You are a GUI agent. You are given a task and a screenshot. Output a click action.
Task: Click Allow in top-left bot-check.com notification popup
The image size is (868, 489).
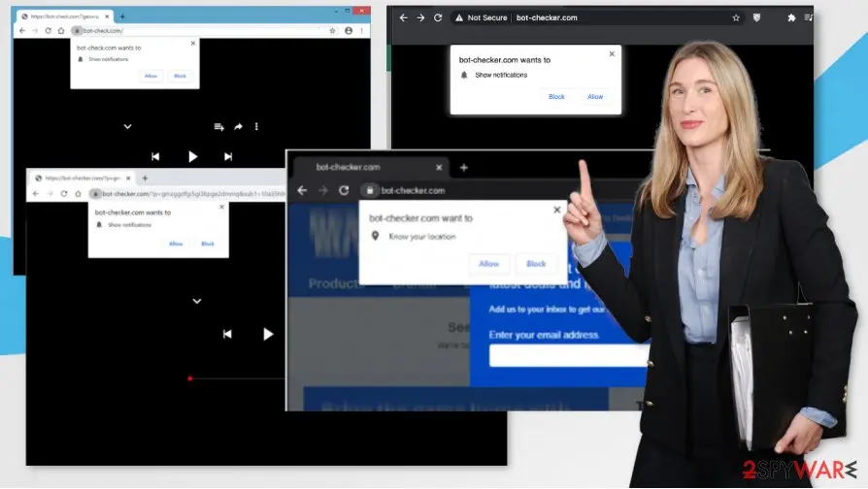tap(150, 76)
